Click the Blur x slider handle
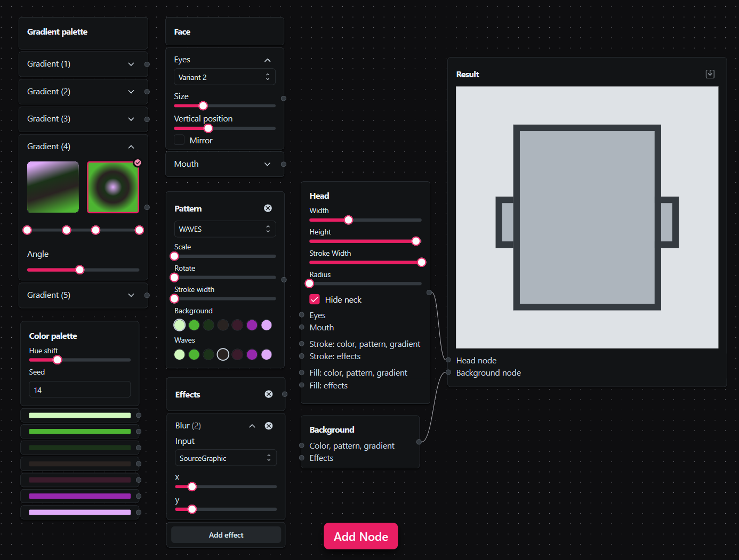 [192, 486]
